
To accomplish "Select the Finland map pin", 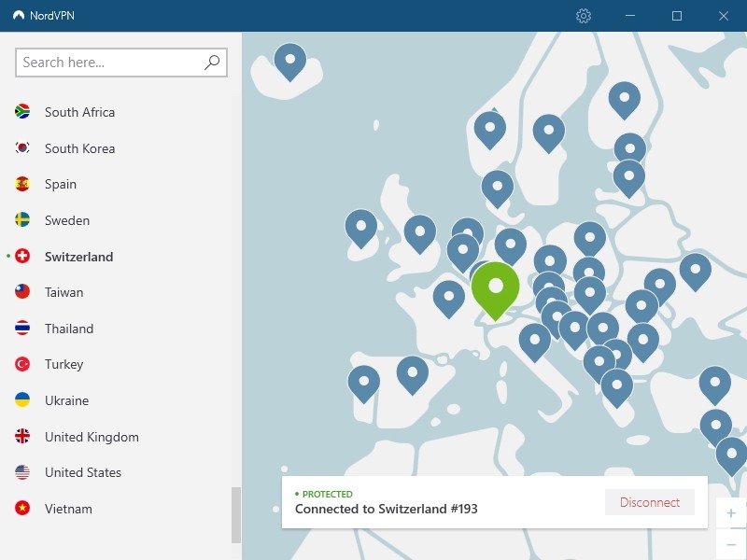I will pos(624,100).
